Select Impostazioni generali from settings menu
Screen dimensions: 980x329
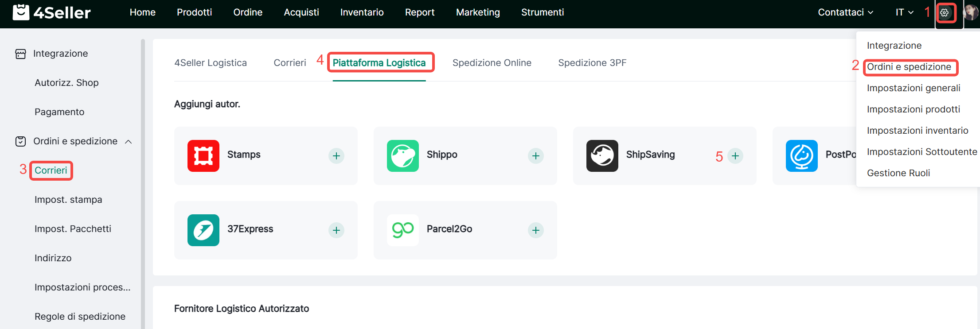913,88
